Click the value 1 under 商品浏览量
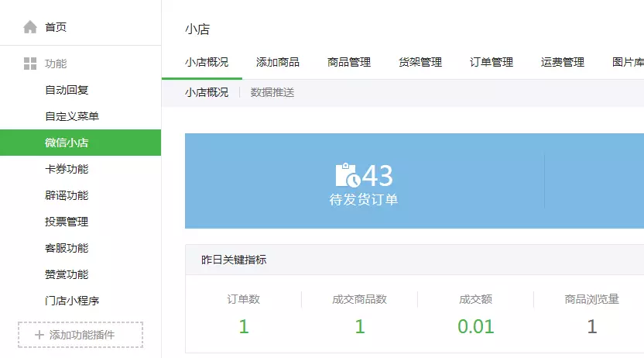 592,327
